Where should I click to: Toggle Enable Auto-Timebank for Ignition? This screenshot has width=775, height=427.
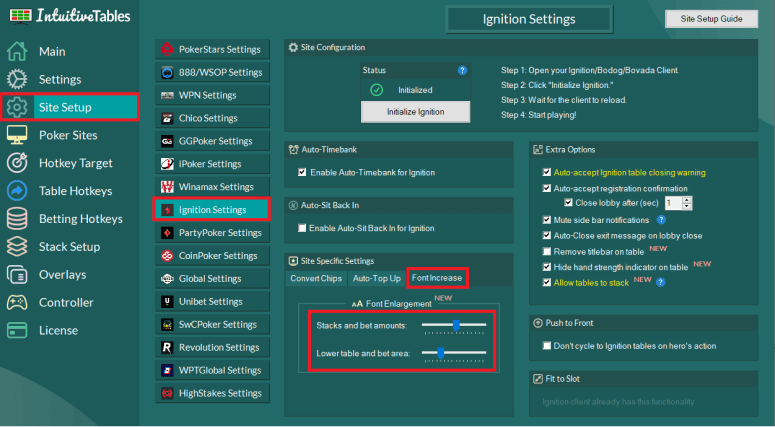pos(302,172)
